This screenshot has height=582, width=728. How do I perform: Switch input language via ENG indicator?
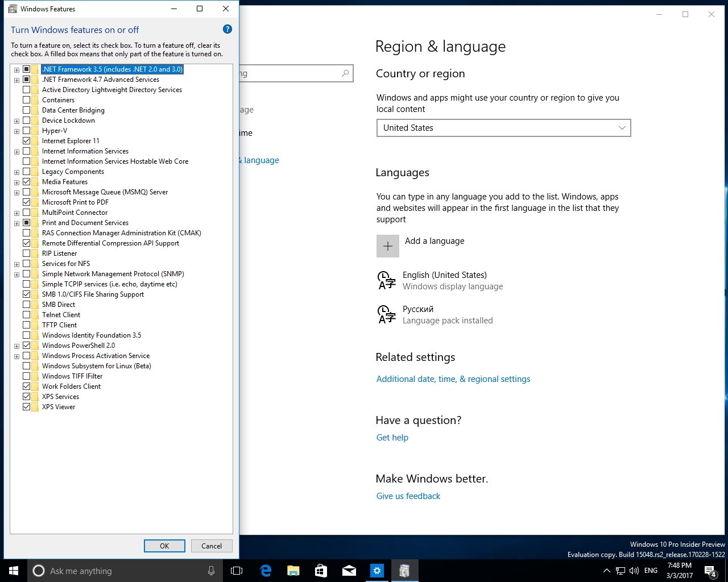click(x=651, y=571)
